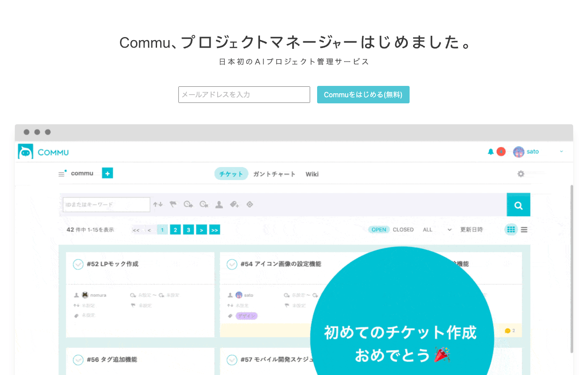The image size is (588, 375).
Task: Click the 42 件中 1-15を表示 count text
Action: click(x=90, y=230)
